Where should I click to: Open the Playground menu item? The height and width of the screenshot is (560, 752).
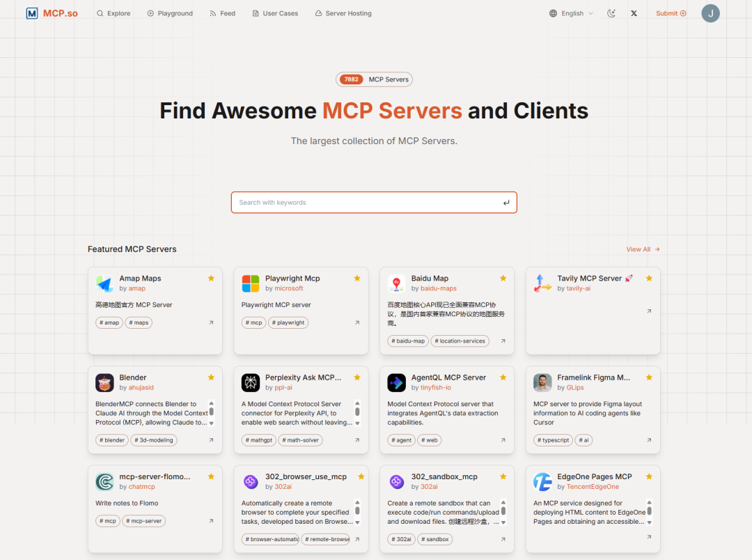(170, 13)
